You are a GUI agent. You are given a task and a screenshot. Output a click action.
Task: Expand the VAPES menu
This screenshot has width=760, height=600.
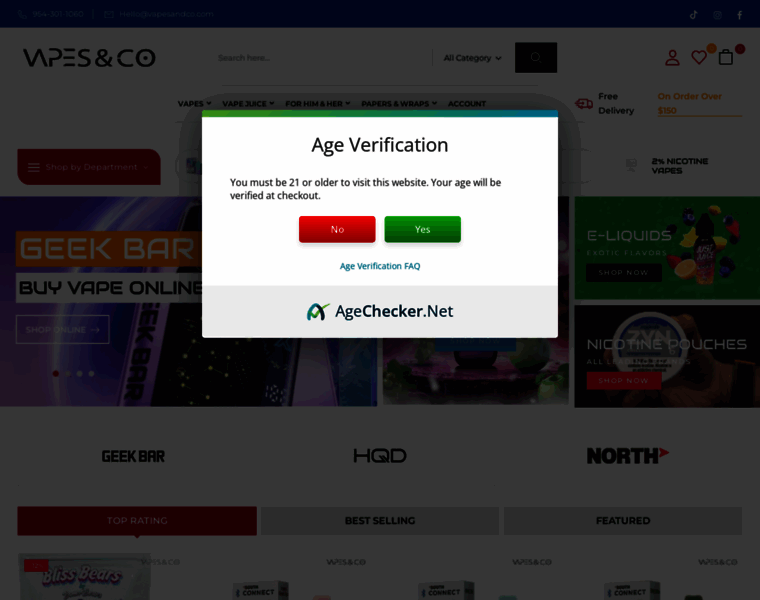194,104
